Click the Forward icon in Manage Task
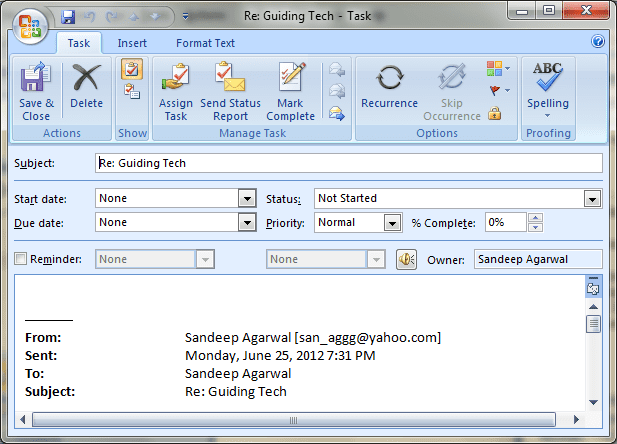Screen dimensions: 617x444 click(x=337, y=113)
